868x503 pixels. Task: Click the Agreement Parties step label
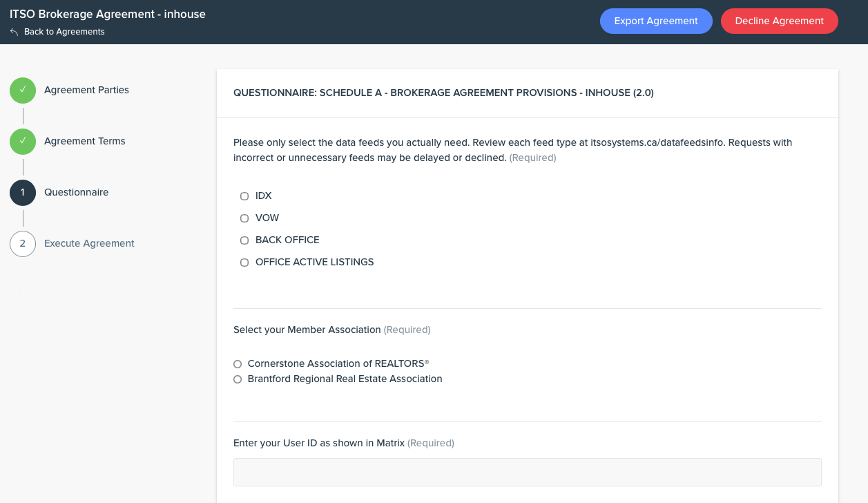[x=86, y=90]
